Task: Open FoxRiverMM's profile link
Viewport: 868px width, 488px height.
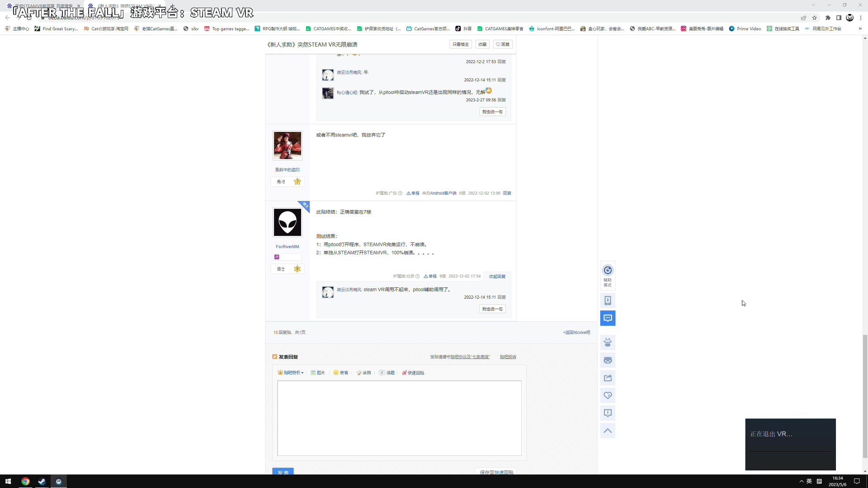Action: (x=288, y=247)
